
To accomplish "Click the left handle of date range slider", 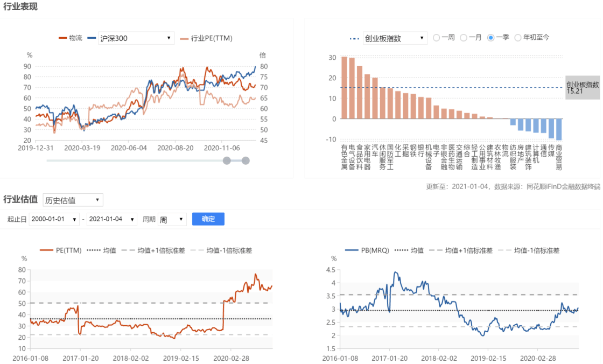I will (227, 161).
